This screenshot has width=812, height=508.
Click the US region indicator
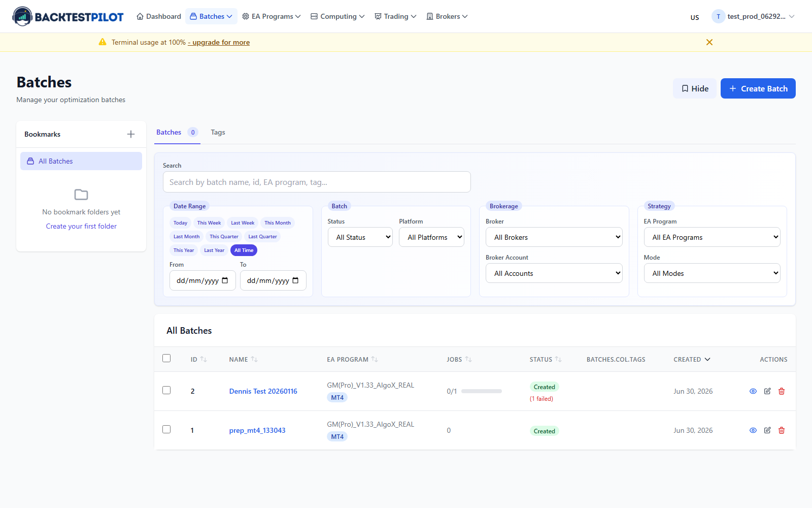point(695,17)
